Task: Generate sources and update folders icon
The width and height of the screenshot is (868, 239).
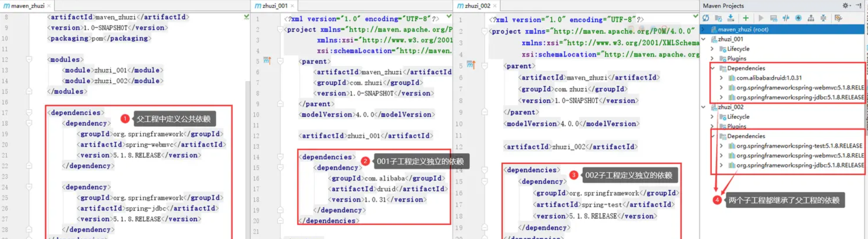Action: point(718,18)
